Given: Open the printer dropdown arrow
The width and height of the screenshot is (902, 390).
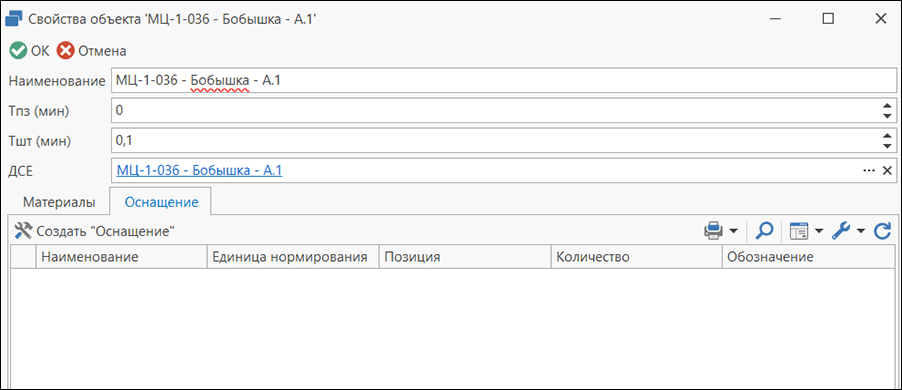Looking at the screenshot, I should 733,231.
